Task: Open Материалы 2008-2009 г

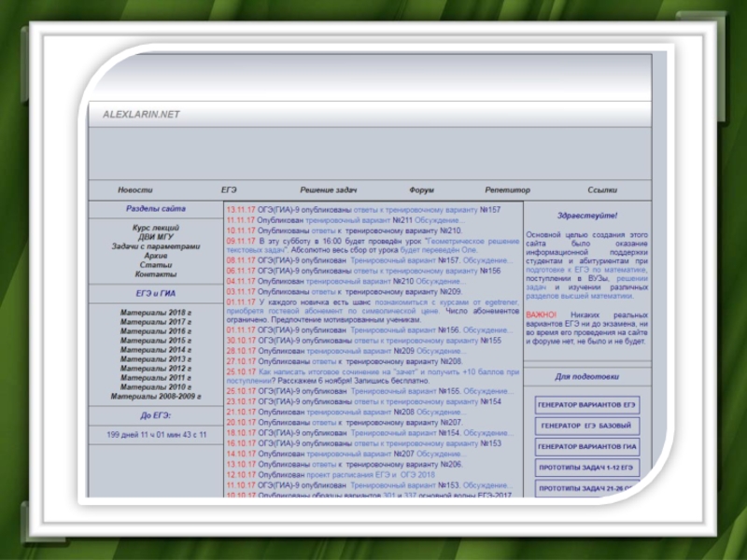Action: 156,396
